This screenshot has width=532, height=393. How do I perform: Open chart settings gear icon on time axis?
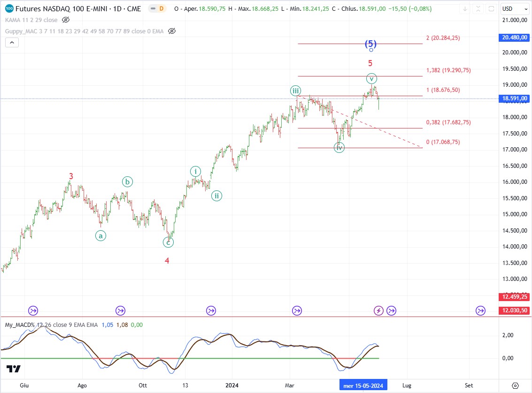(516, 385)
